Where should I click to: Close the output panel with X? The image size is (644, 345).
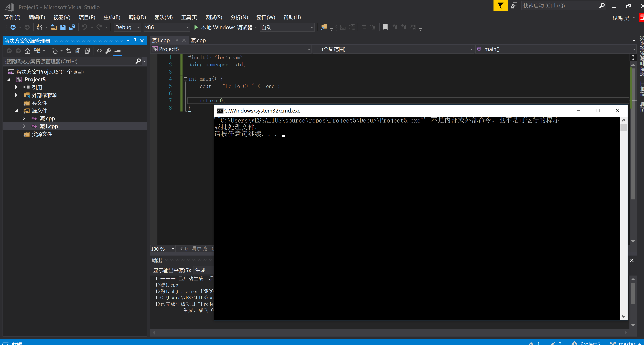[x=632, y=260]
